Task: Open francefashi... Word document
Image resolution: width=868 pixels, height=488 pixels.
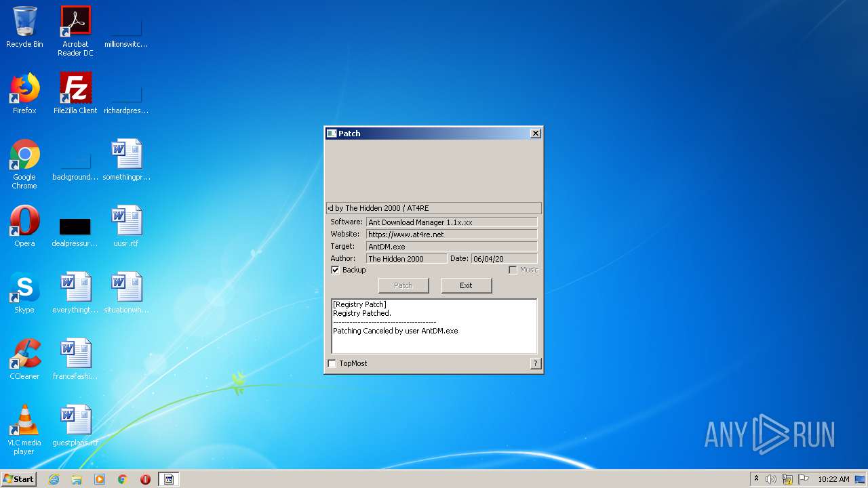Action: (75, 360)
